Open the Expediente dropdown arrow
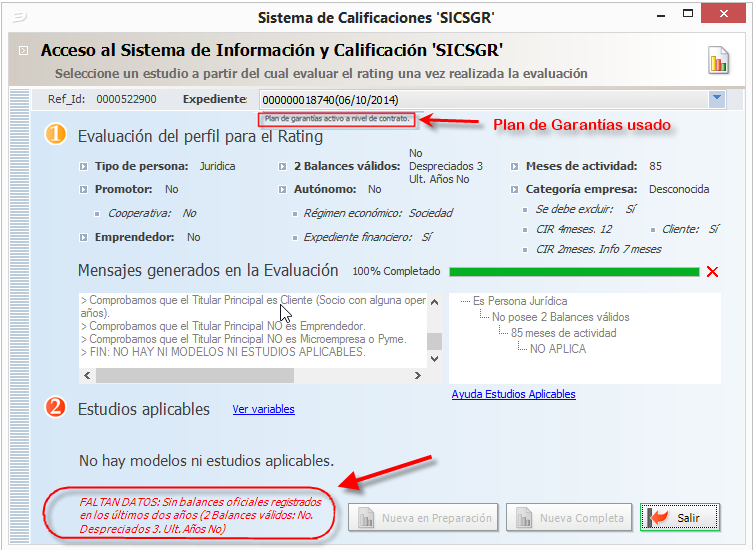The image size is (754, 550). tap(716, 100)
